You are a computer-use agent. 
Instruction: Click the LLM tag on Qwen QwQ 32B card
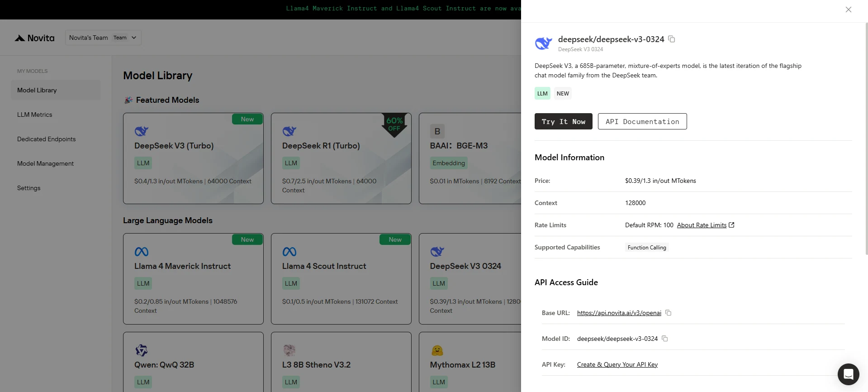click(143, 382)
